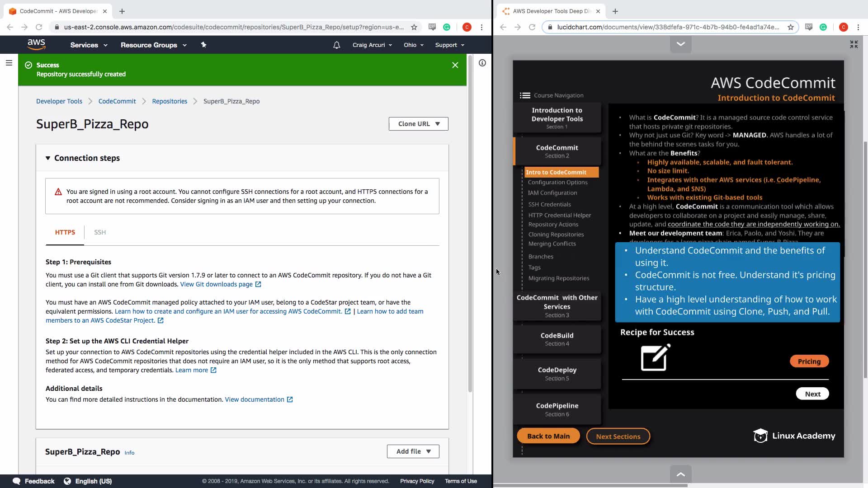The image size is (868, 488).
Task: Select the HTTPS tab
Action: point(65,232)
